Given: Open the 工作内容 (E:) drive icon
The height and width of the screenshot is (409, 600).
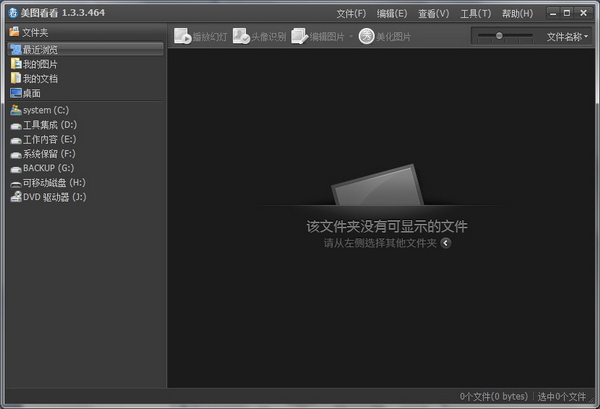Looking at the screenshot, I should [16, 140].
